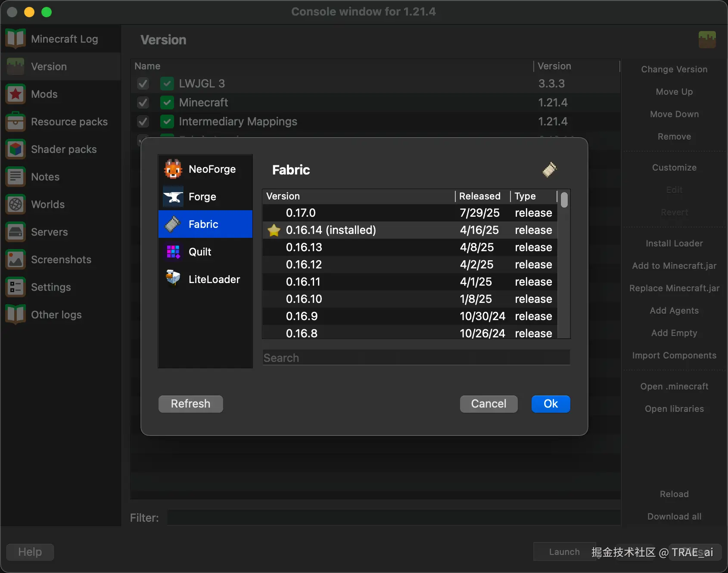Toggle green checkbox for Intermediary Mappings
Viewport: 728px width, 573px height.
167,121
